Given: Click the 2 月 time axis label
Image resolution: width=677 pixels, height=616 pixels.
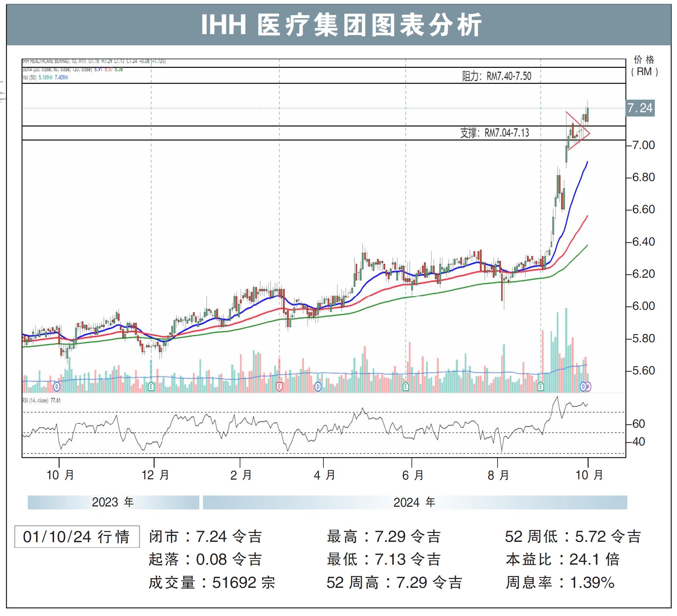Looking at the screenshot, I should (241, 475).
